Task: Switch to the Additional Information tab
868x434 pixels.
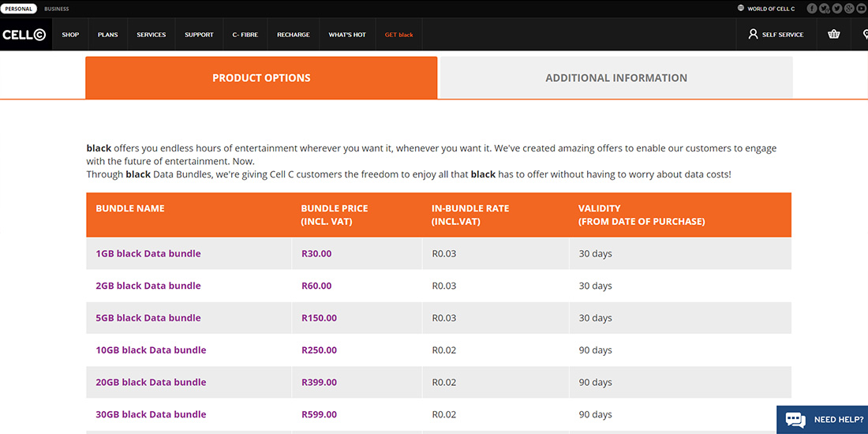Action: (x=616, y=78)
